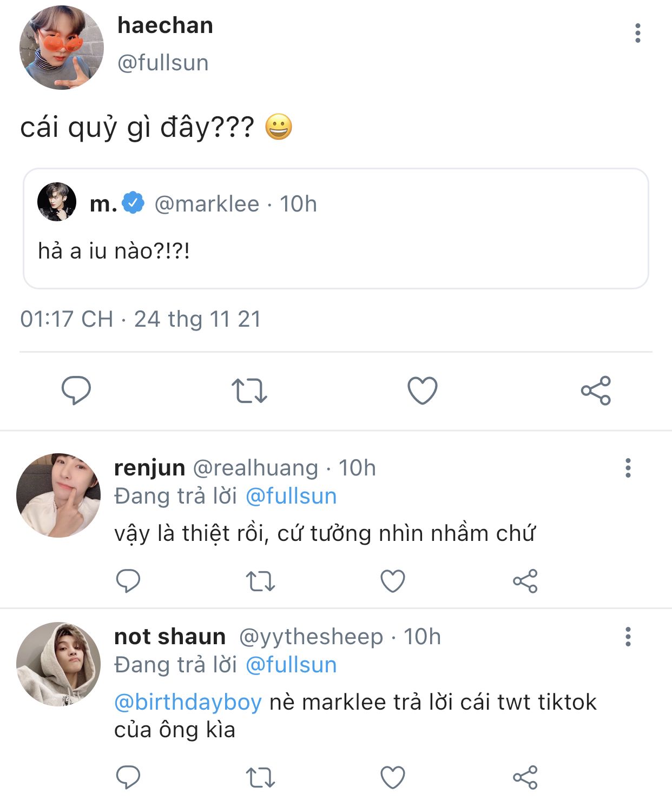Open renjun's profile avatar
This screenshot has width=672, height=800.
58,495
